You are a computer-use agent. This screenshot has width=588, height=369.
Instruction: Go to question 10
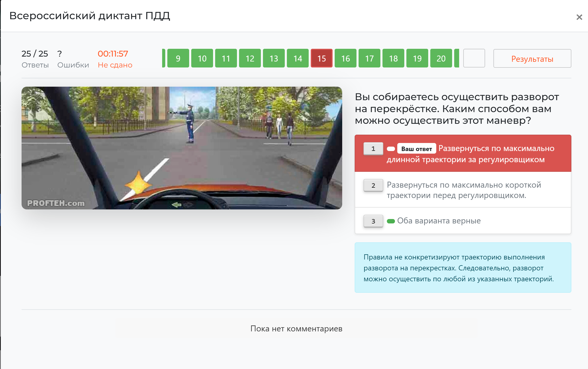pos(202,58)
